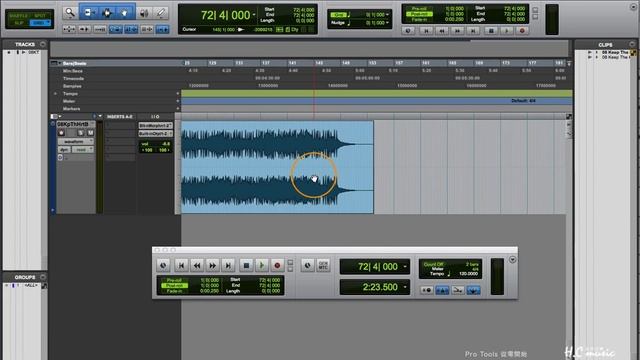Click the INSERTS A-E column header
Screen dimensions: 640x360
pyautogui.click(x=120, y=117)
